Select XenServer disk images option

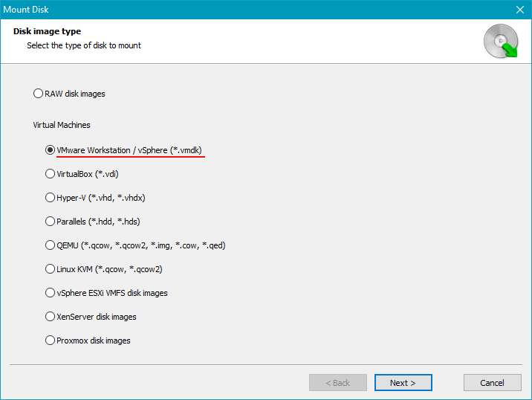click(91, 317)
